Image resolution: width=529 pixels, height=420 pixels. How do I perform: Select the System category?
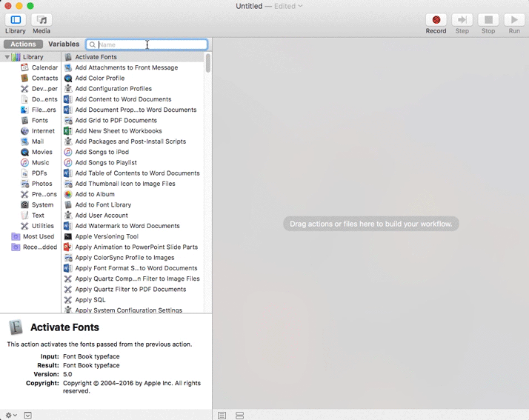pyautogui.click(x=37, y=204)
